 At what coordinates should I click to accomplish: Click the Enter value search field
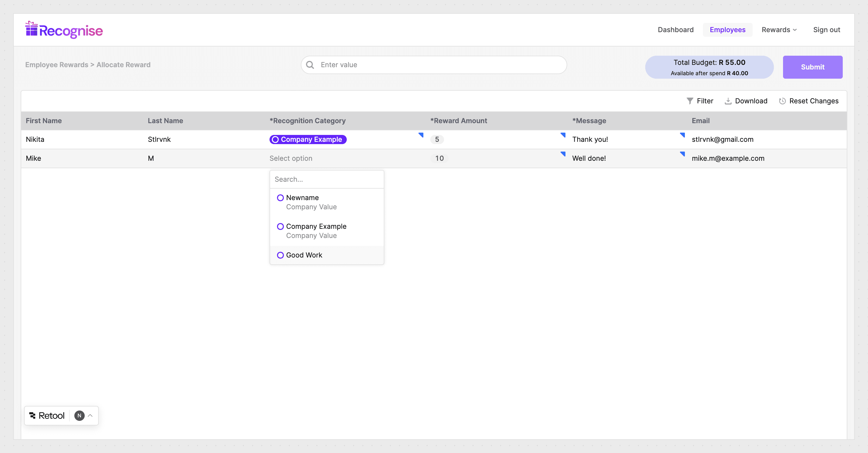click(x=404, y=65)
